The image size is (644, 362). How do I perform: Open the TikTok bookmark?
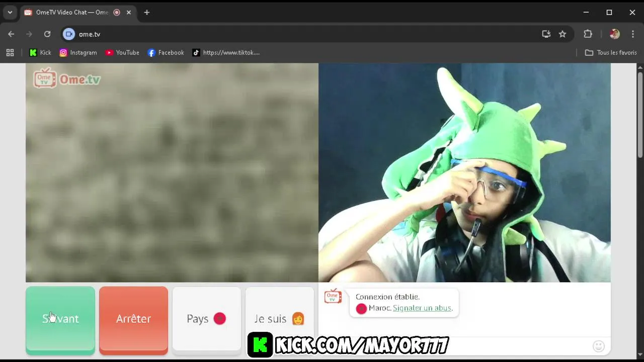click(226, 53)
